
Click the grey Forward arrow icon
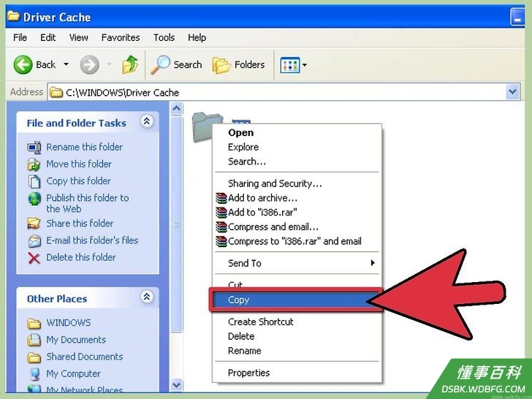coord(90,64)
